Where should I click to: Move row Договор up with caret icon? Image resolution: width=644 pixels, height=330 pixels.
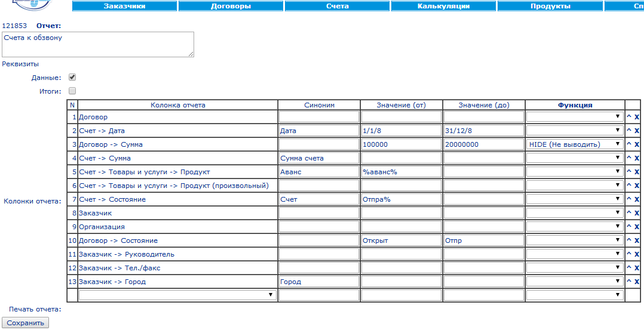[628, 117]
